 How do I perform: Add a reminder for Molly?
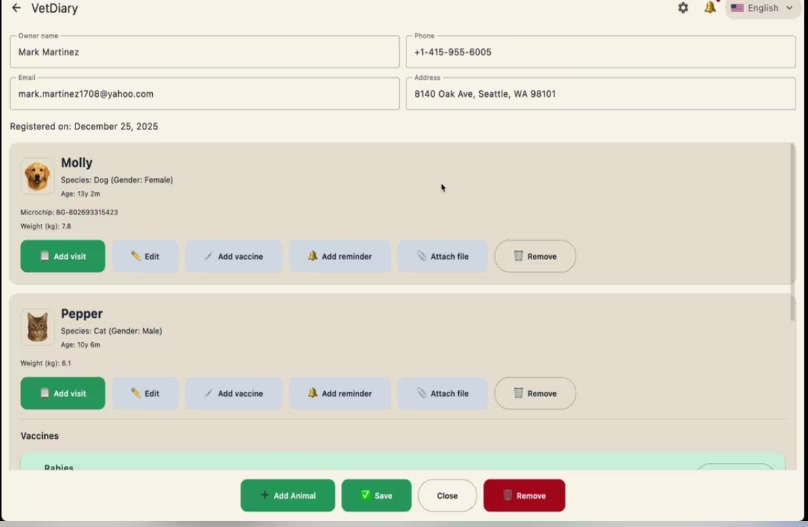click(340, 256)
